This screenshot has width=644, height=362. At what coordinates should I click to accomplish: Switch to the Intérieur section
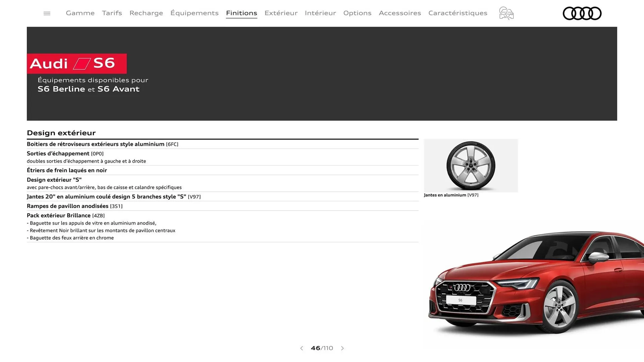coord(320,13)
